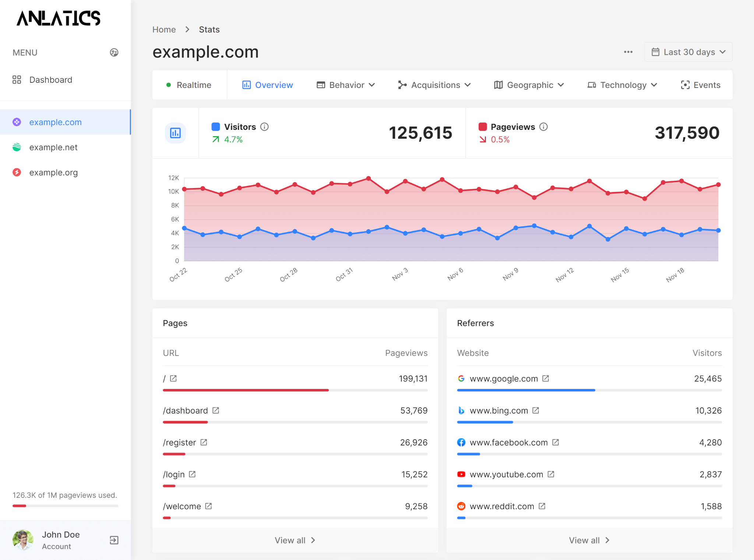
Task: Click View all under Referrers
Action: coord(589,540)
